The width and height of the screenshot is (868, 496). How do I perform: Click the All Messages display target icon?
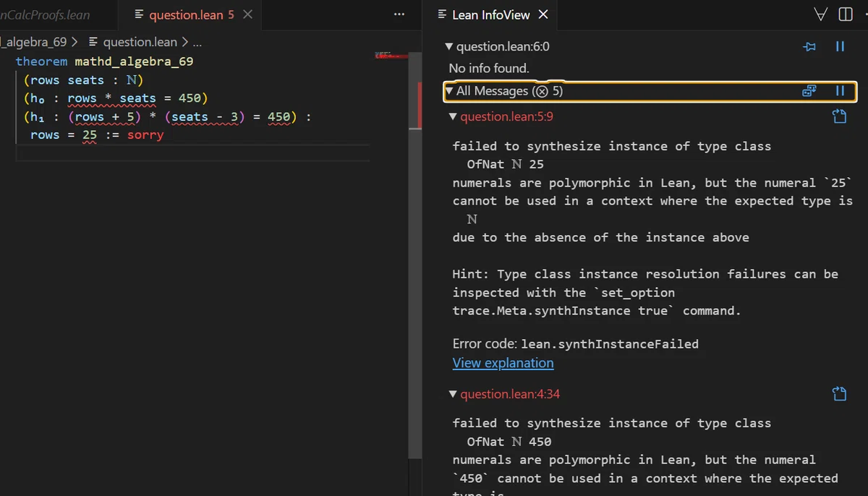[809, 91]
